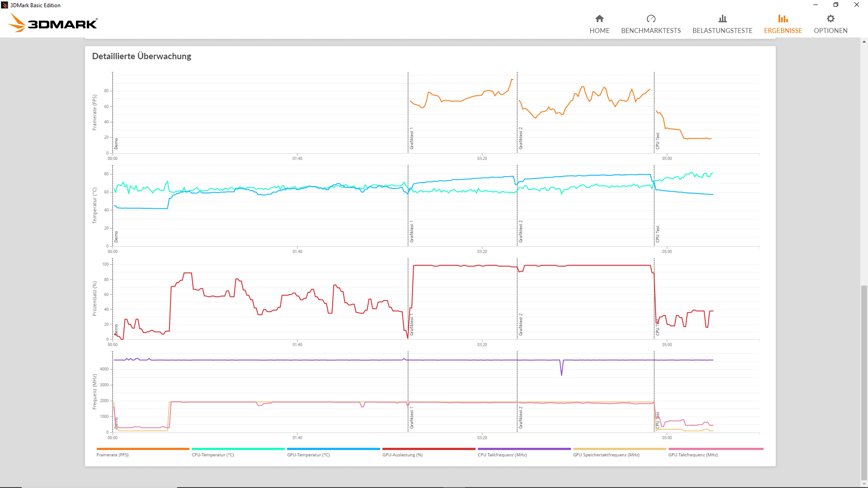The height and width of the screenshot is (488, 868).
Task: Click CPU Test marker in framerate chart
Action: click(x=658, y=141)
